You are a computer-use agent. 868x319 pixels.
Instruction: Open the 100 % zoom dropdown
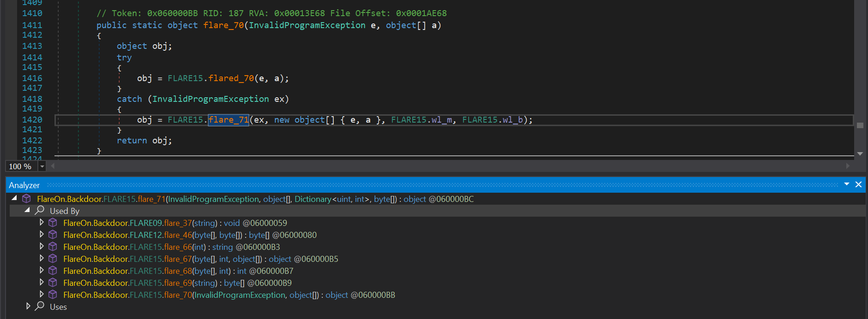(42, 166)
